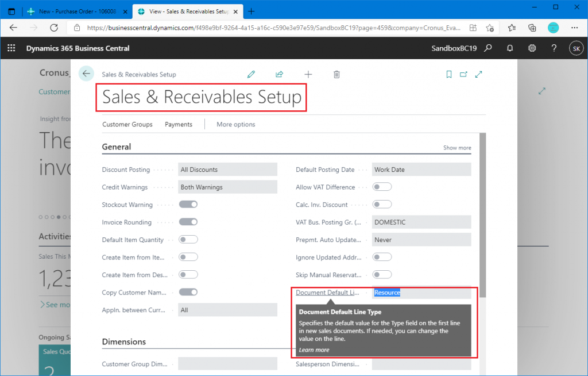
Task: Open the browser collections icon
Action: coord(532,28)
